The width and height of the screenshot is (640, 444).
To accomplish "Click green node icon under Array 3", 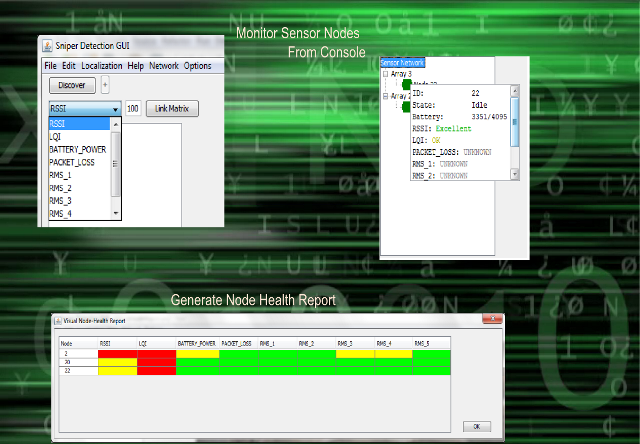I will [407, 85].
